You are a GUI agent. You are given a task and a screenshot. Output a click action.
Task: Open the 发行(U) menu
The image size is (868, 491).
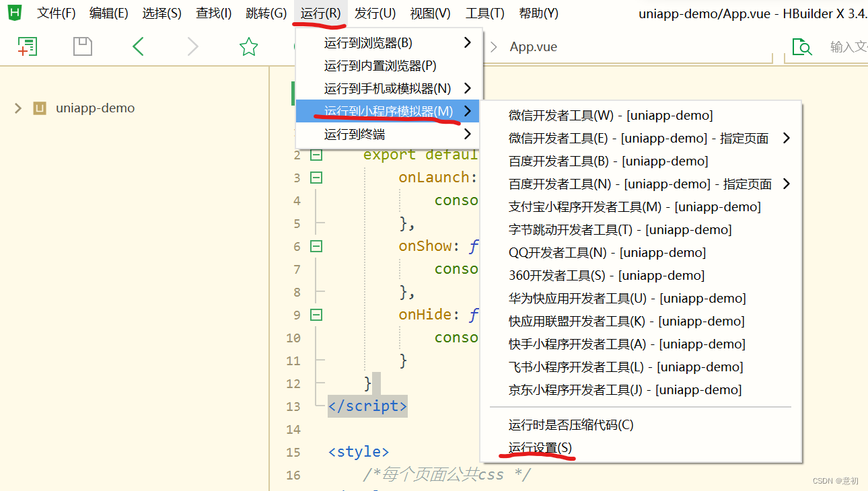pyautogui.click(x=375, y=13)
